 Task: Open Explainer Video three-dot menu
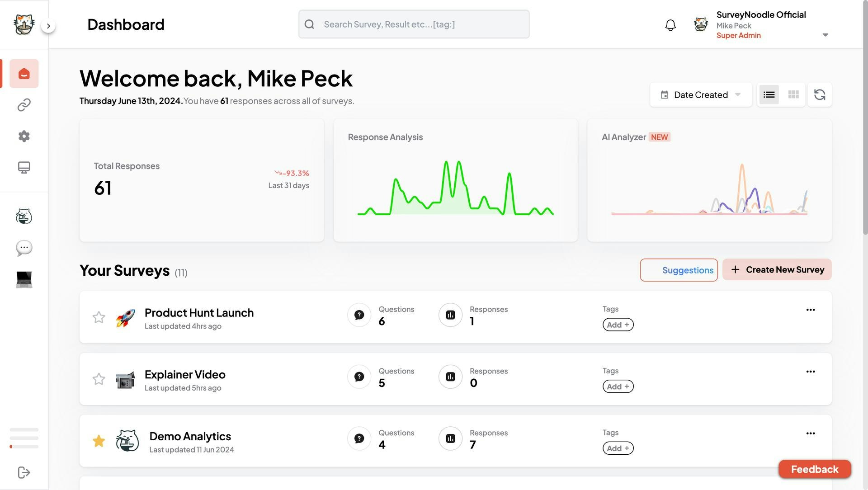click(811, 372)
